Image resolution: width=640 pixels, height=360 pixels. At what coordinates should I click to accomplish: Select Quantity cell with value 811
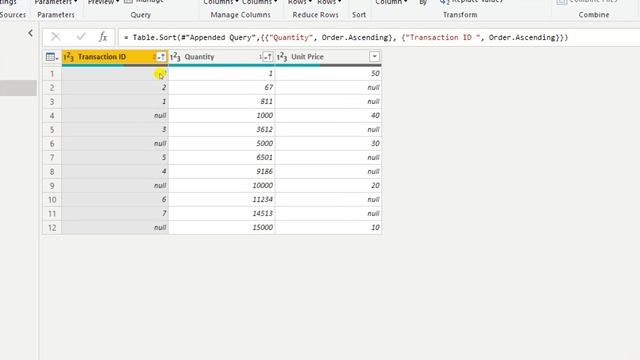(222, 102)
